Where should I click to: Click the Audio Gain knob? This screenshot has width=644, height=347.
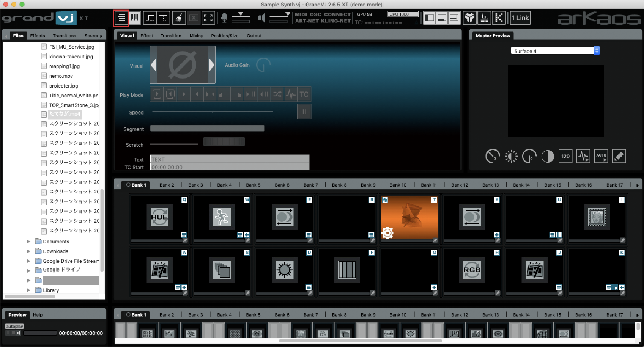[263, 65]
